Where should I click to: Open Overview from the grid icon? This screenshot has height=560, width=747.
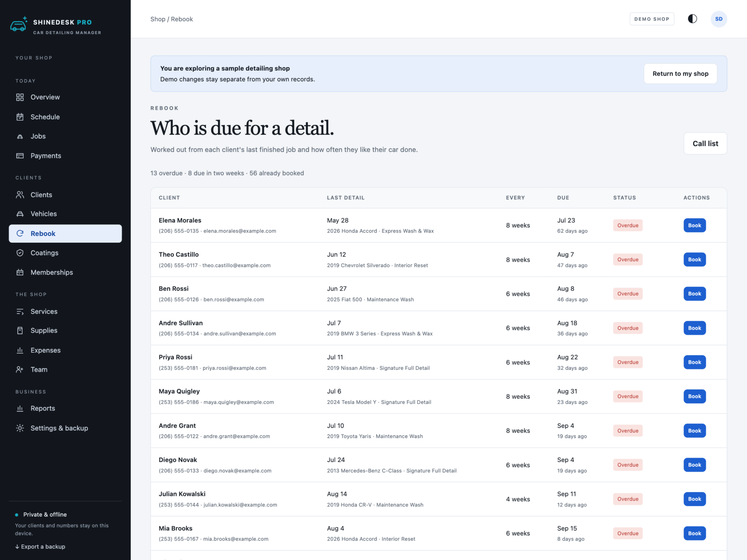(x=20, y=97)
